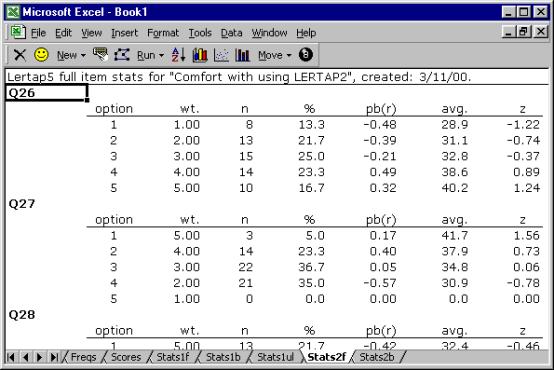Switch to the Stats2b sheet tab
The height and width of the screenshot is (370, 554).
(377, 357)
